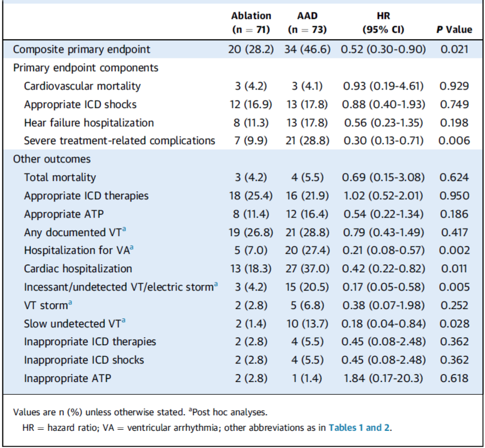Select the "Slow undetected VT" row label

70,323
